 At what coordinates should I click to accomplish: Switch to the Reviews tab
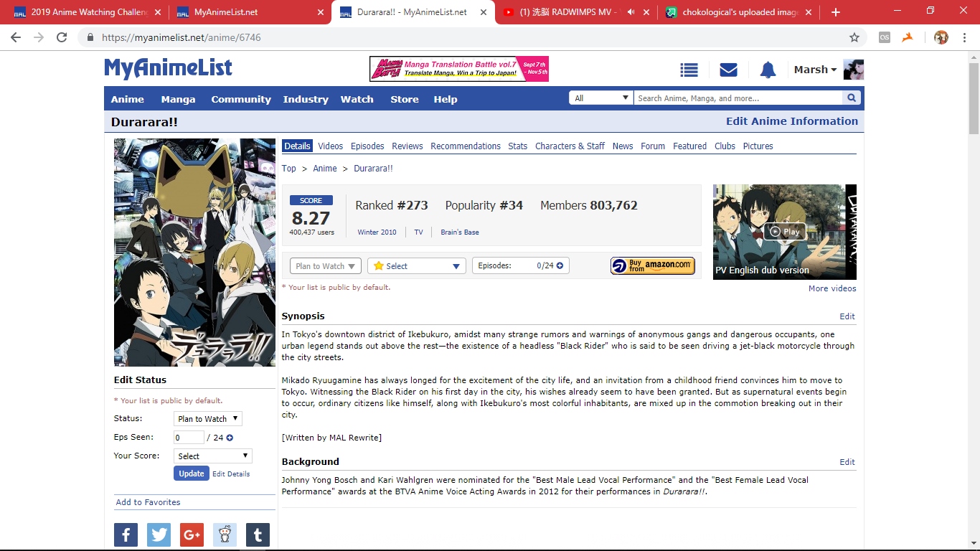(x=407, y=146)
